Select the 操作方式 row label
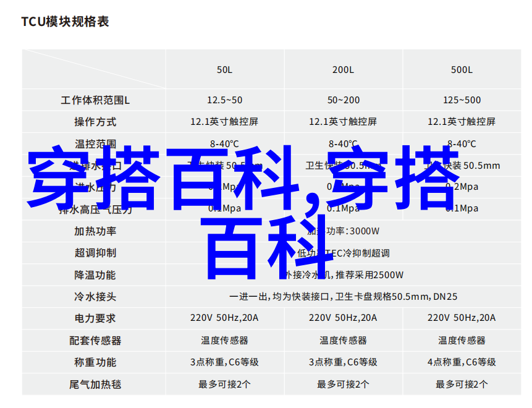Screen dimensions: 532x408 [x=95, y=122]
